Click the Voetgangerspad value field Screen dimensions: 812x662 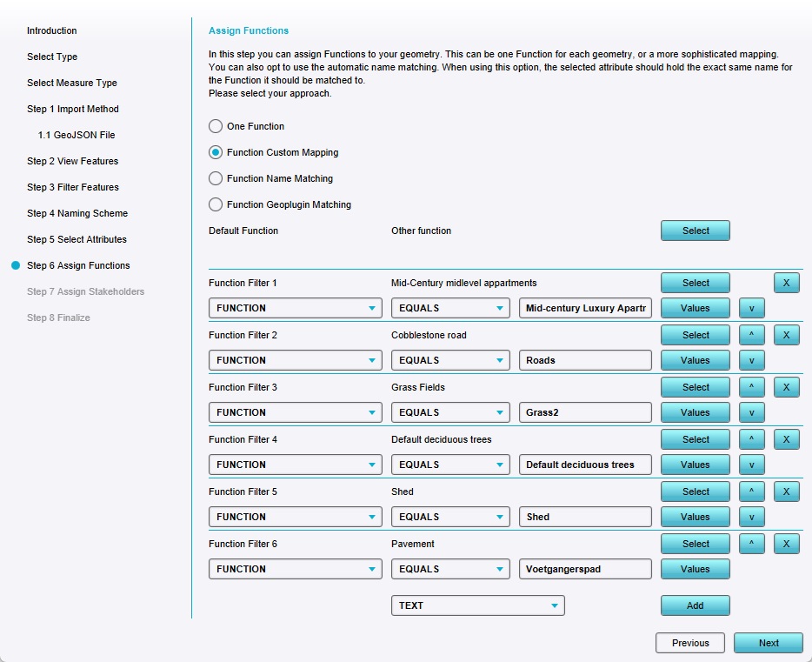585,569
